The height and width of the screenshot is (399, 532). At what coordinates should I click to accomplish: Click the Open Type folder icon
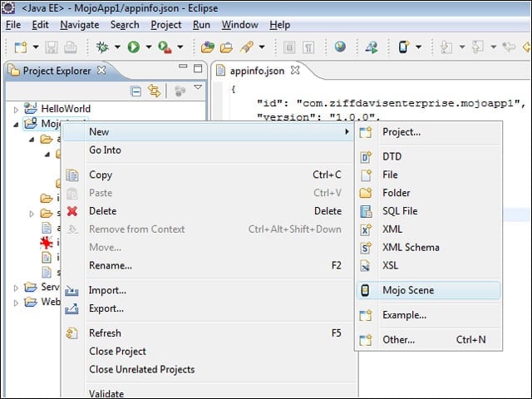(226, 47)
